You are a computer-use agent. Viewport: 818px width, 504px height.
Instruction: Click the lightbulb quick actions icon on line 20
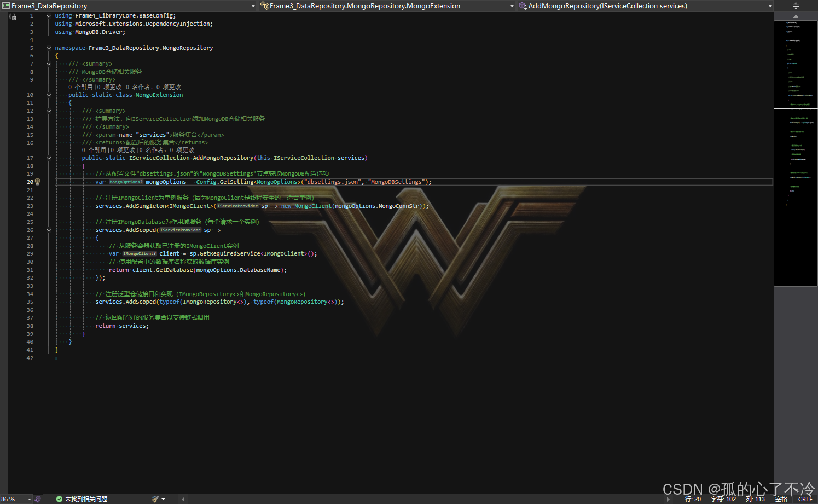tap(38, 182)
